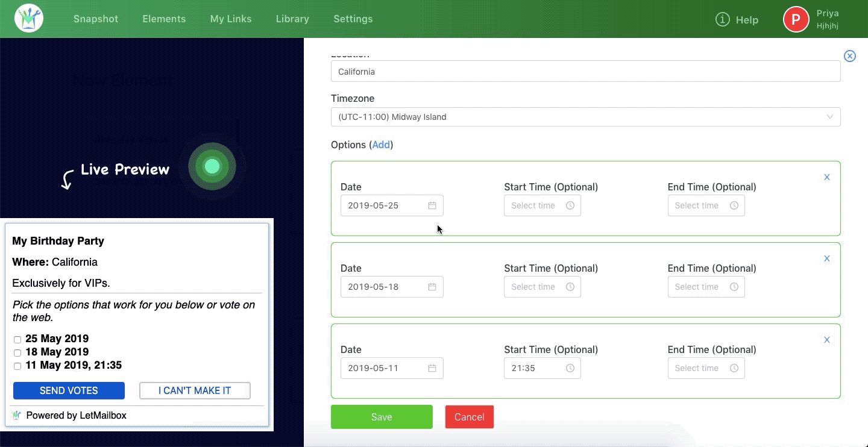The image size is (868, 447).
Task: Open Start Time picker for 2019-05-25
Action: click(x=542, y=205)
